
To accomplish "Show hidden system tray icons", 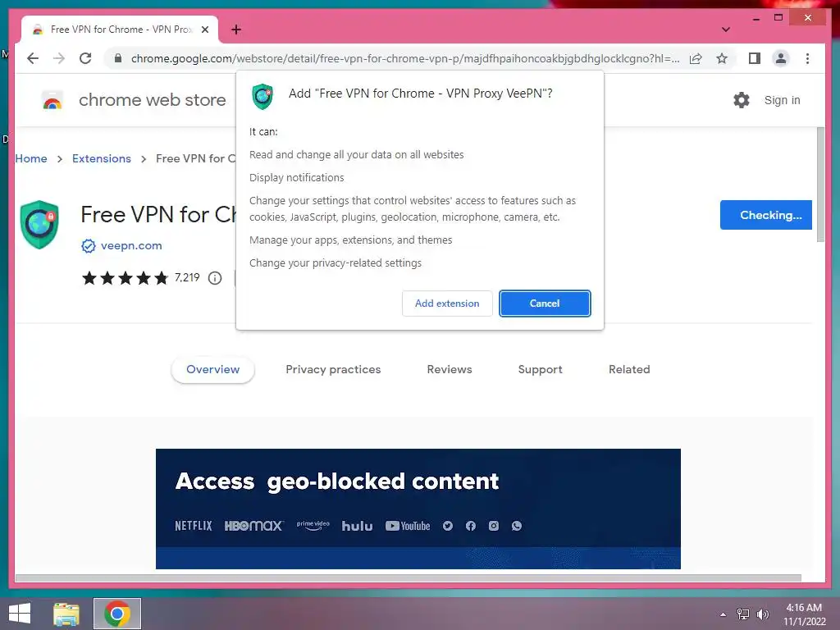I will 723,614.
